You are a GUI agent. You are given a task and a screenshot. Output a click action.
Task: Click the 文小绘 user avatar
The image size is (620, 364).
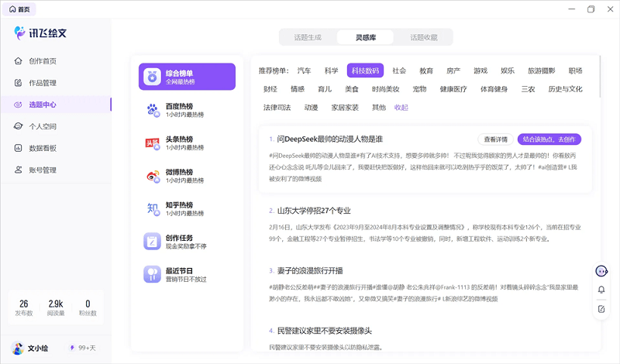point(17,348)
